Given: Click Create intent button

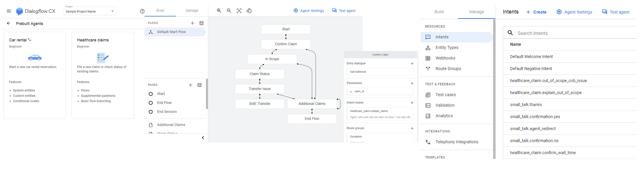Looking at the screenshot, I should (x=536, y=12).
